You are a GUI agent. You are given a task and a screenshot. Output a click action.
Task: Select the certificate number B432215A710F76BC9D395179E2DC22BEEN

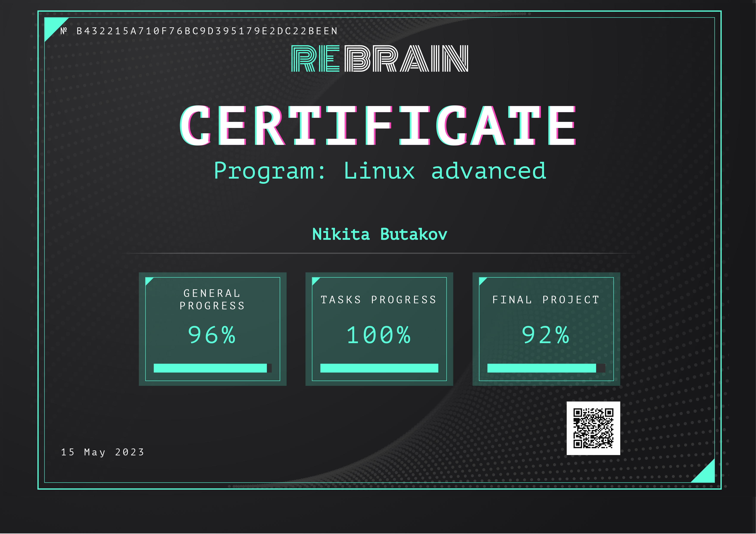(x=207, y=31)
